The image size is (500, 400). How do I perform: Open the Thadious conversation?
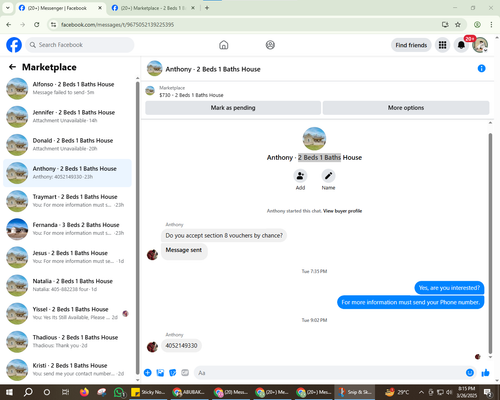[x=67, y=341]
